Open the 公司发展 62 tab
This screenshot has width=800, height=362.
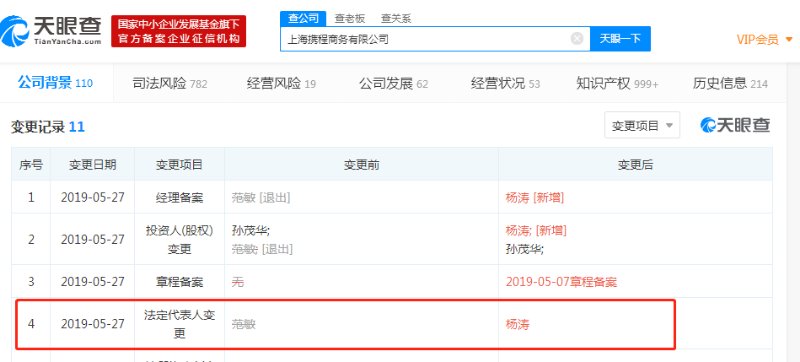pyautogui.click(x=393, y=84)
